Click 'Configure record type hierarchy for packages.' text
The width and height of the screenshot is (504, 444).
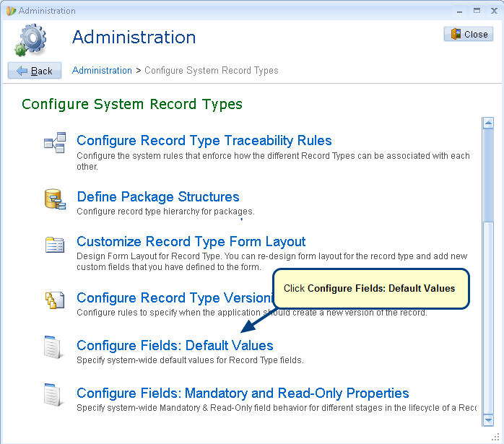(x=165, y=212)
